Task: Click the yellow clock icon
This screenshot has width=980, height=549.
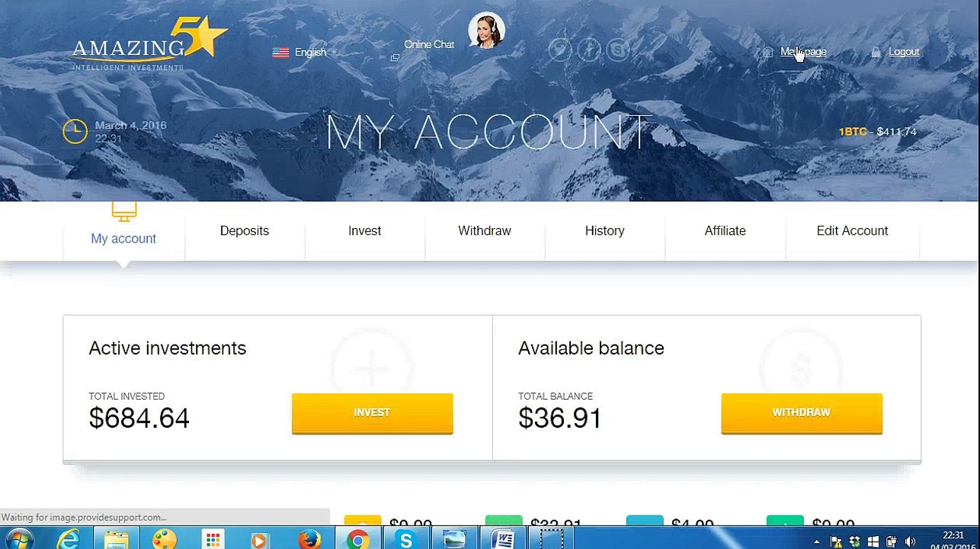Action: pyautogui.click(x=75, y=131)
